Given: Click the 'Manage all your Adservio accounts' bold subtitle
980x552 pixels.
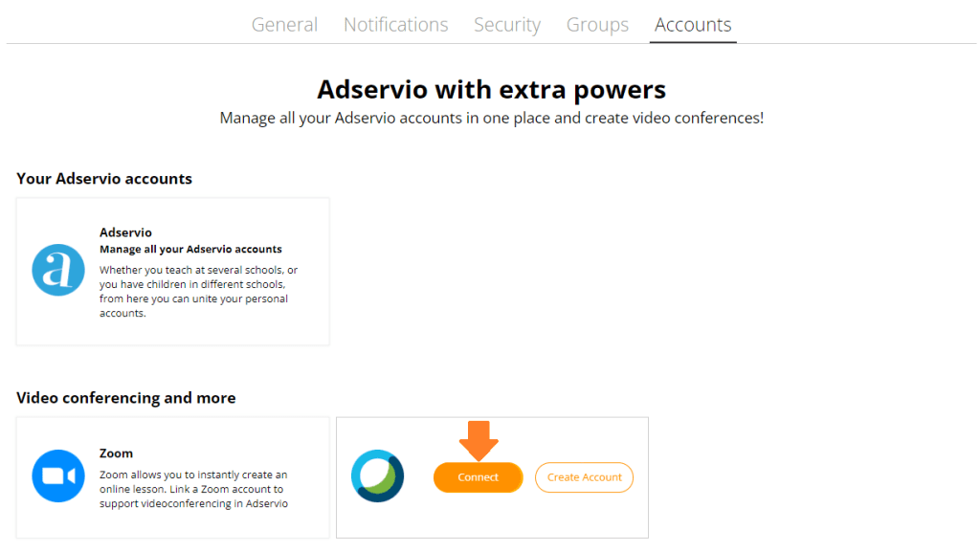Looking at the screenshot, I should (190, 249).
